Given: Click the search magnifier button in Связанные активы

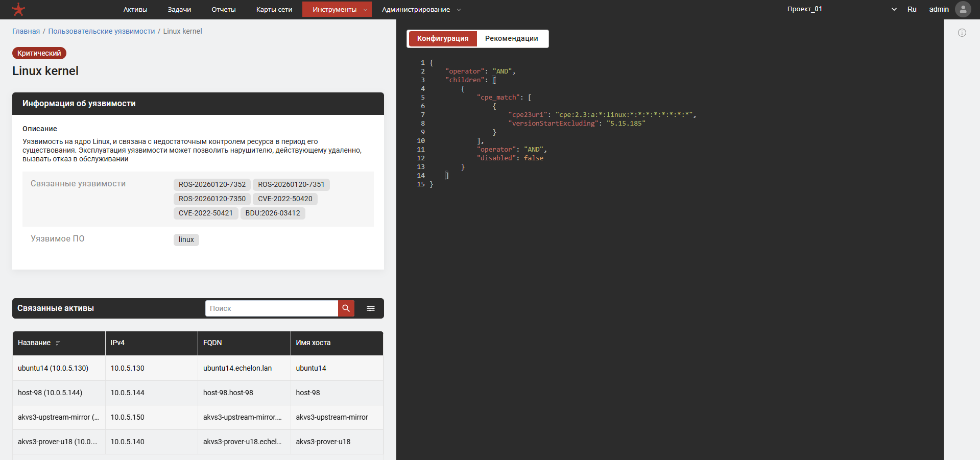Looking at the screenshot, I should (346, 308).
